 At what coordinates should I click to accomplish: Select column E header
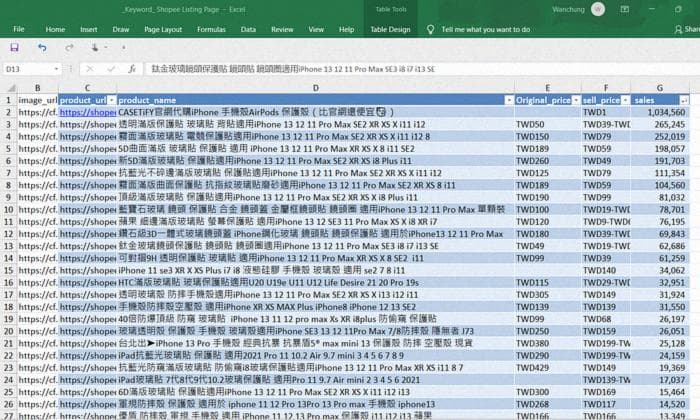click(x=548, y=88)
